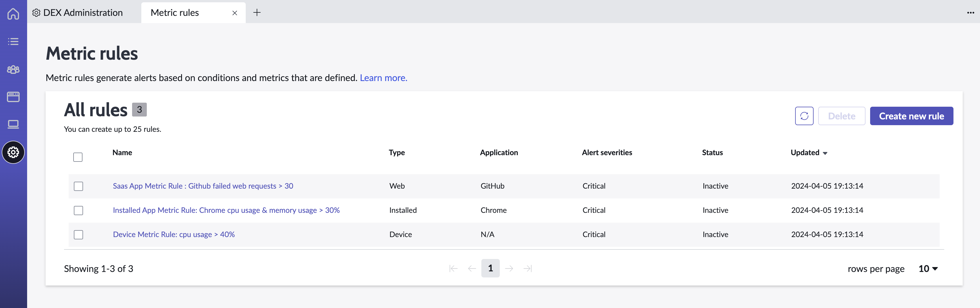Open the Home icon in sidebar
The height and width of the screenshot is (308, 980).
(x=13, y=14)
